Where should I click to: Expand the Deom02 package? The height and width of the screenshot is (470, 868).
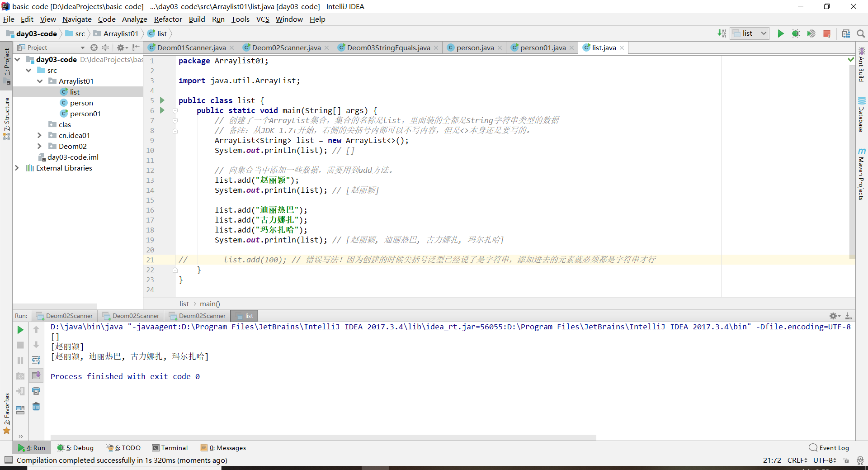[40, 146]
